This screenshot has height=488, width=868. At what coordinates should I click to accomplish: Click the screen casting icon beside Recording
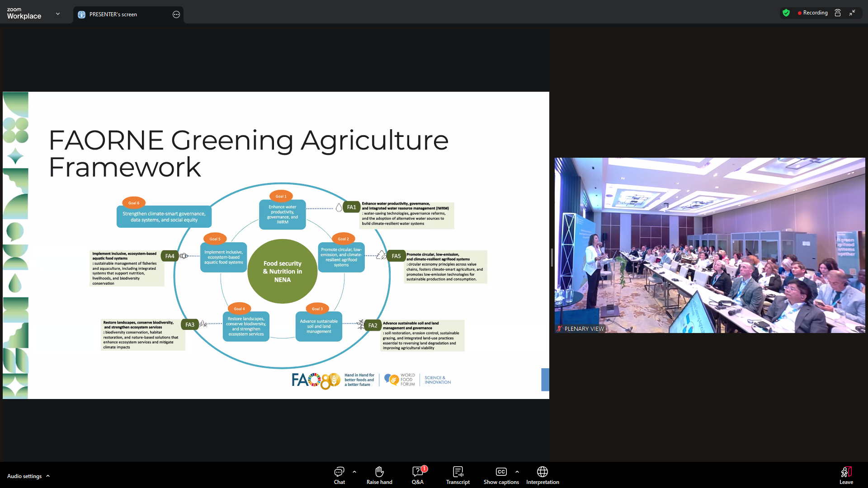point(838,13)
